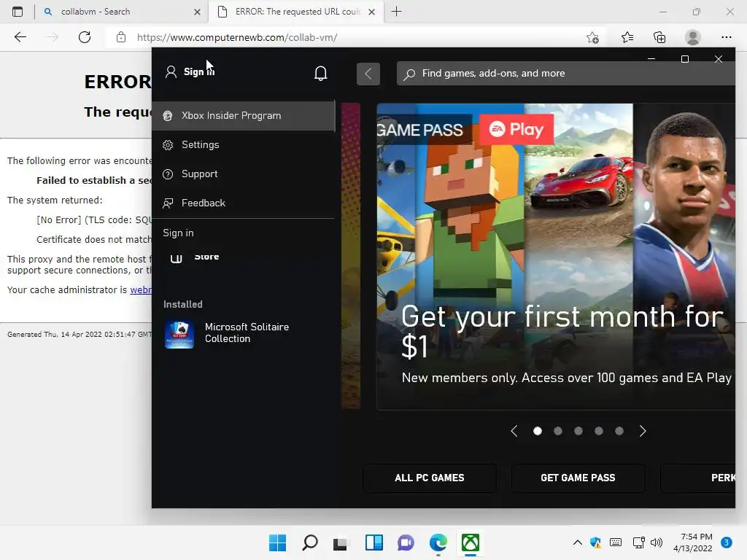Click the cache administrator webmaster link

point(141,290)
